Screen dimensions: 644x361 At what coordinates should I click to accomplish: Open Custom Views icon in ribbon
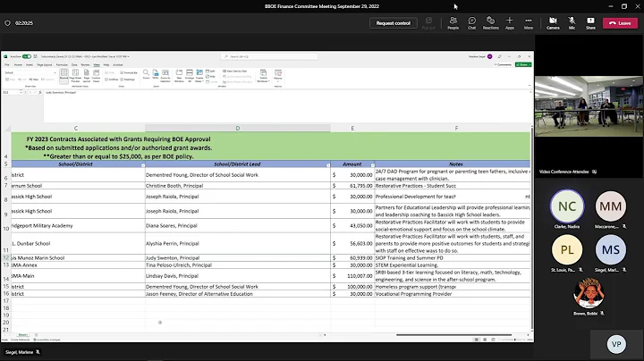coord(96,76)
